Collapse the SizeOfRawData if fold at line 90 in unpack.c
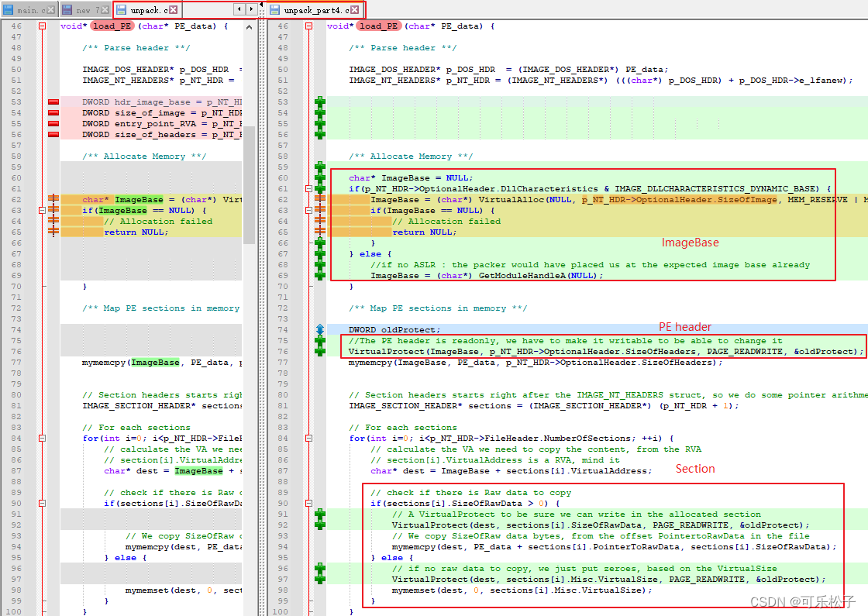 (x=42, y=504)
